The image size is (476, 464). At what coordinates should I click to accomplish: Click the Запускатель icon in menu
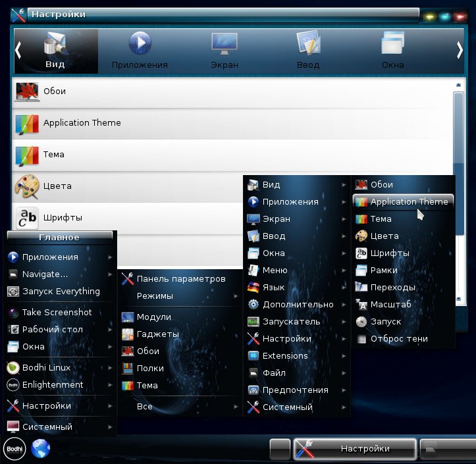point(253,322)
